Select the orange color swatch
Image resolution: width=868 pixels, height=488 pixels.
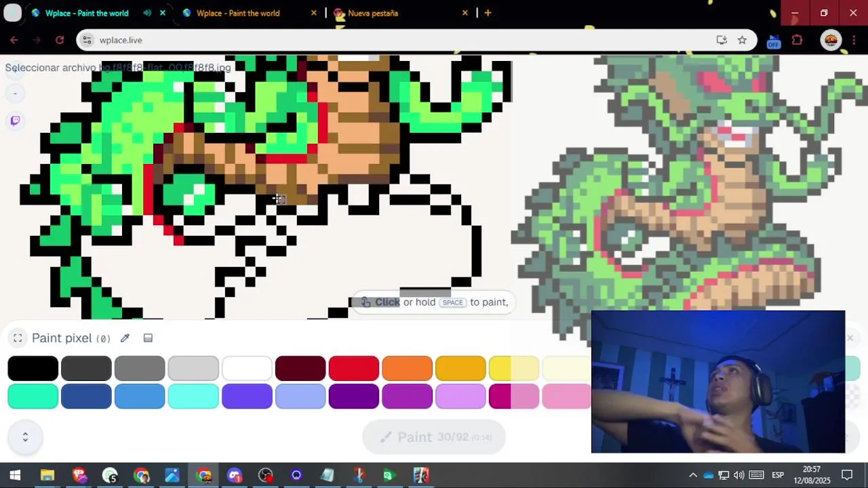point(408,369)
